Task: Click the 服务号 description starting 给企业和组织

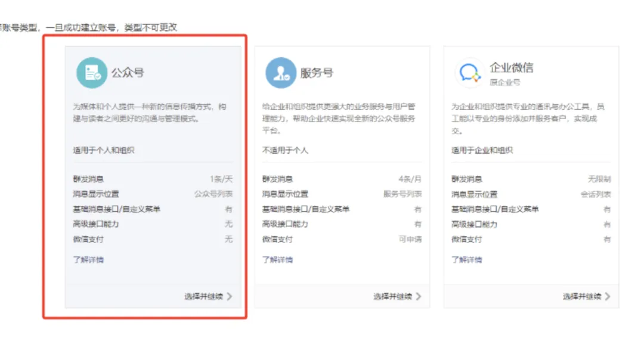Action: [339, 118]
